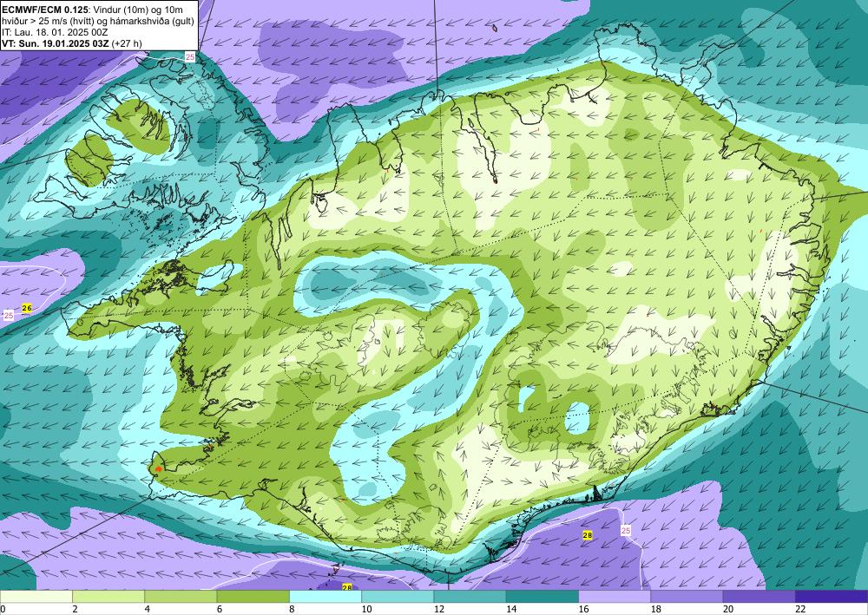The height and width of the screenshot is (615, 868).
Task: Click the '20' value on the colour scale
Action: pyautogui.click(x=728, y=609)
